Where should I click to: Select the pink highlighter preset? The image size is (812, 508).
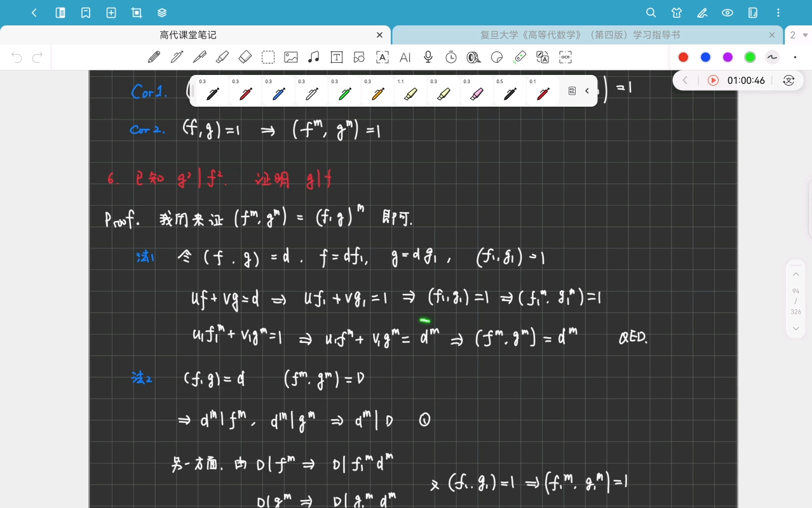point(477,91)
